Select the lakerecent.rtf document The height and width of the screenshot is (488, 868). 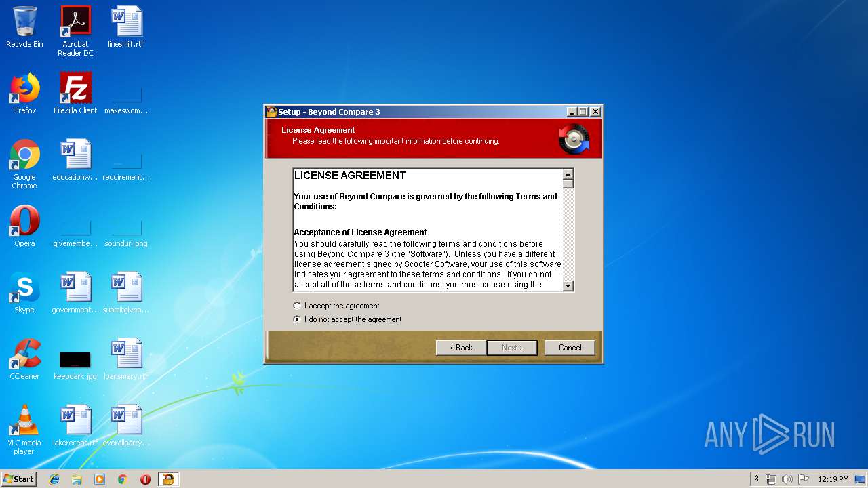point(75,426)
